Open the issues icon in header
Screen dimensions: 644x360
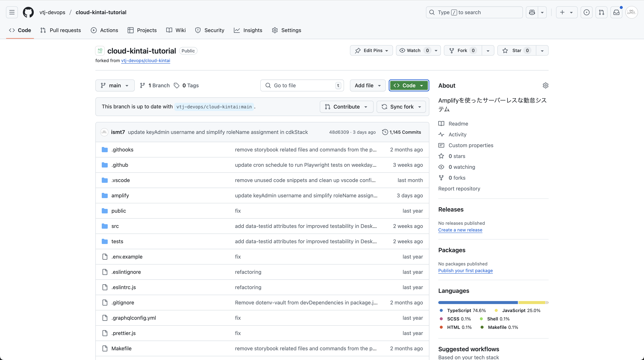586,12
